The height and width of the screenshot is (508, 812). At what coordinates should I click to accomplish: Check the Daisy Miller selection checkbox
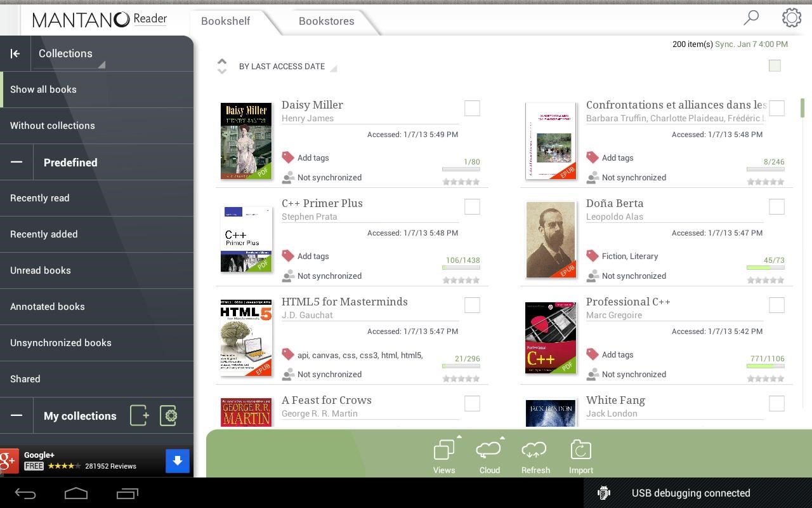(x=472, y=108)
